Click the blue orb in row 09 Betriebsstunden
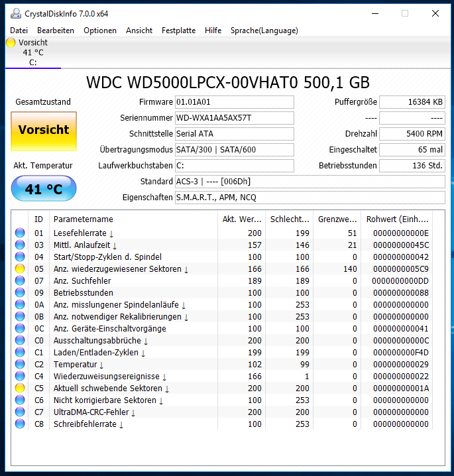Image resolution: width=454 pixels, height=476 pixels. click(20, 292)
